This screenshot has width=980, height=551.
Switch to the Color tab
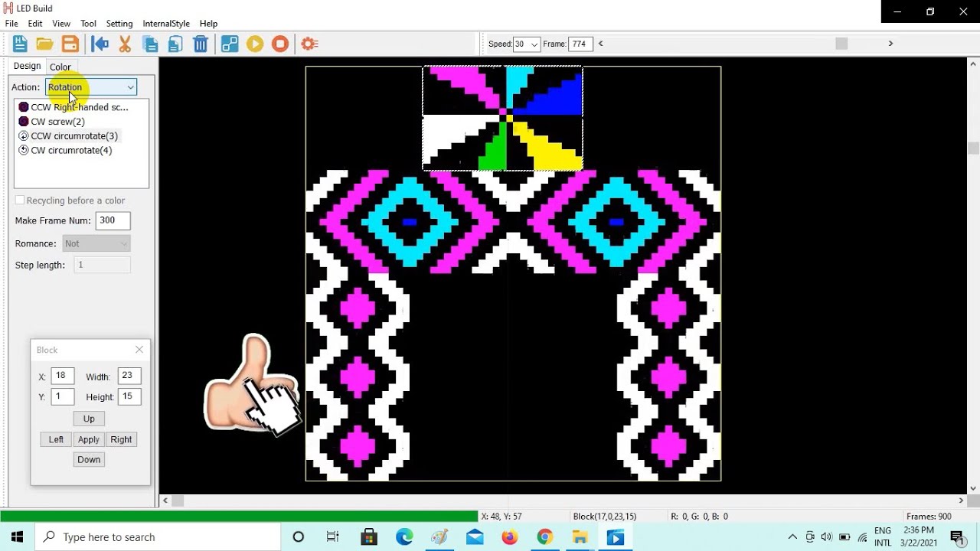click(60, 67)
